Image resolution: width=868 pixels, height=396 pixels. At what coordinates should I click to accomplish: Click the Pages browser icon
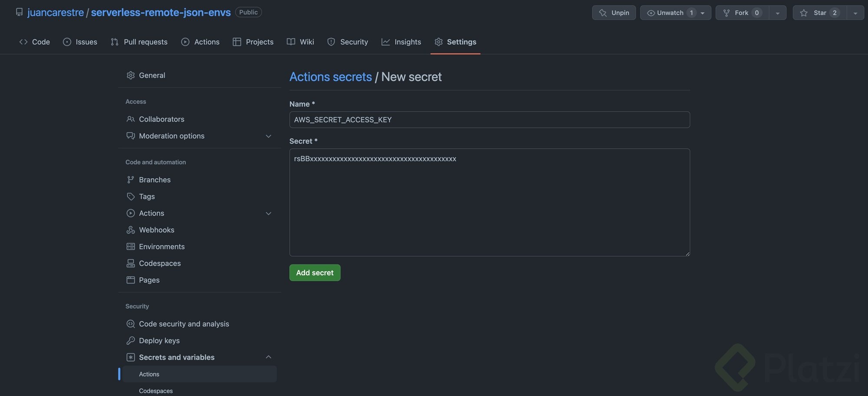[x=131, y=280]
